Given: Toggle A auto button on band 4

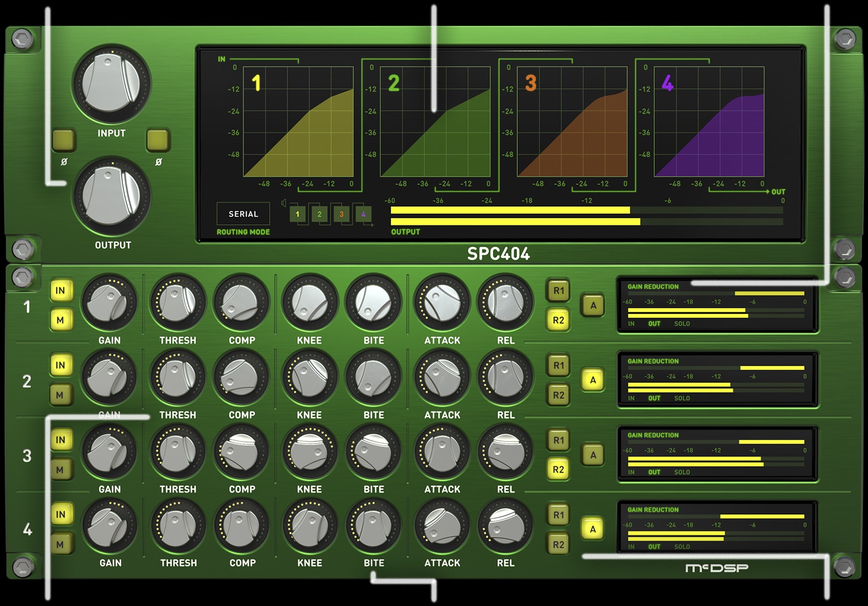Looking at the screenshot, I should [593, 529].
